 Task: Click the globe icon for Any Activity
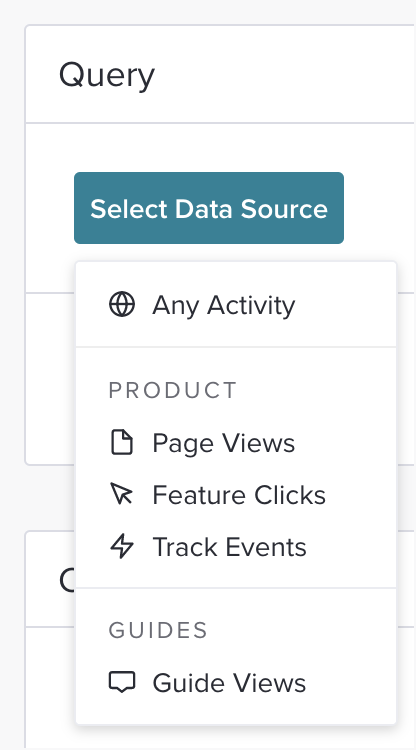(122, 305)
